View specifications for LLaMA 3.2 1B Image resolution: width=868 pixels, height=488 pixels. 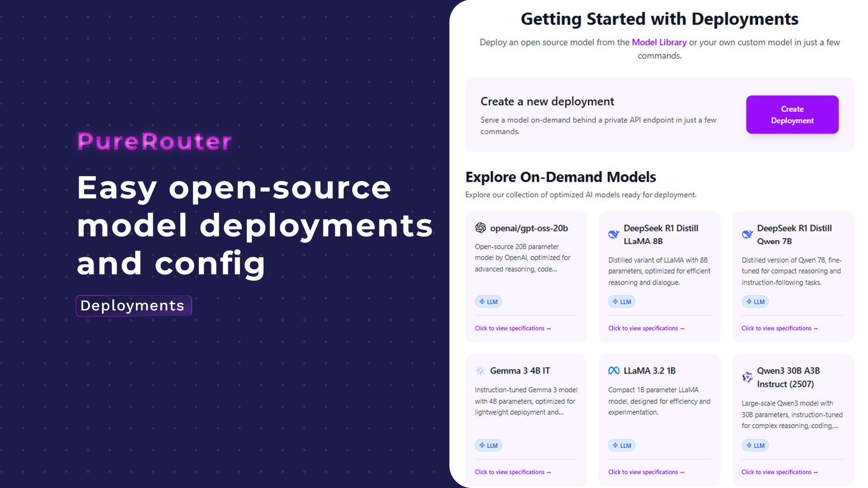click(x=646, y=472)
